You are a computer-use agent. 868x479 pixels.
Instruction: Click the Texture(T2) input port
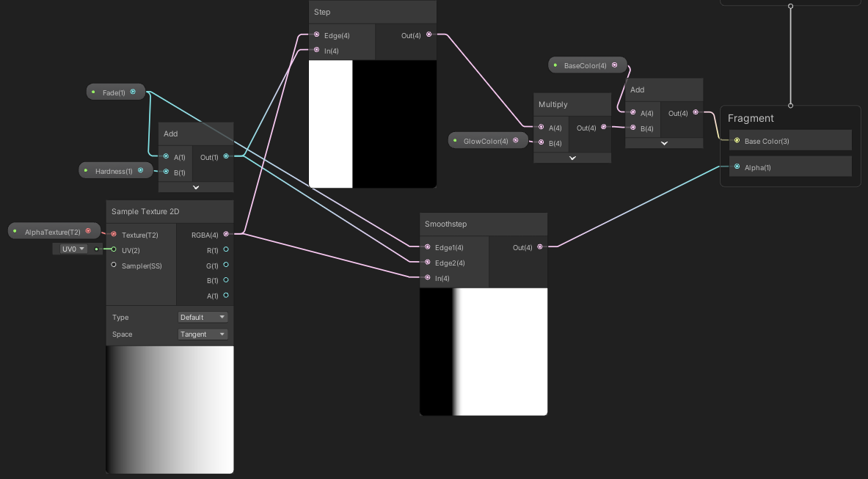[x=114, y=234]
